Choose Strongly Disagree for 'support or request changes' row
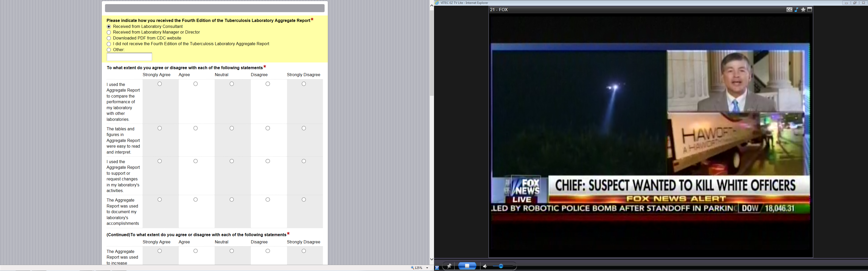This screenshot has height=271, width=868. (304, 161)
